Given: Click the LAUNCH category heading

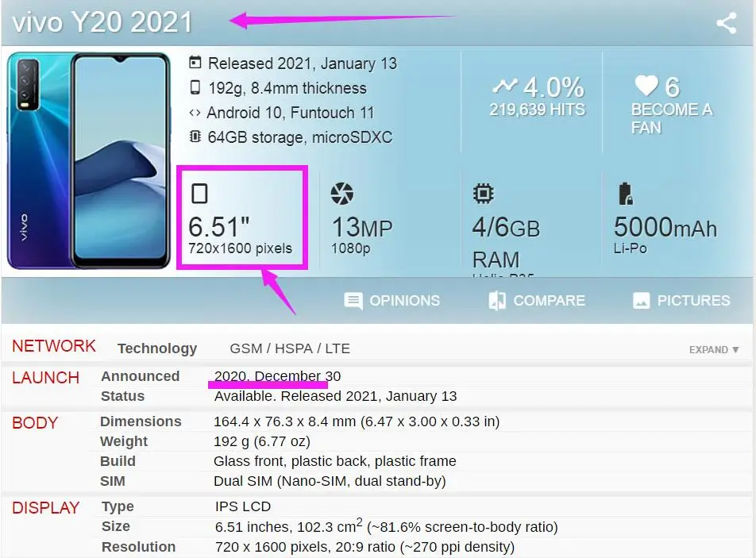Looking at the screenshot, I should pos(46,378).
